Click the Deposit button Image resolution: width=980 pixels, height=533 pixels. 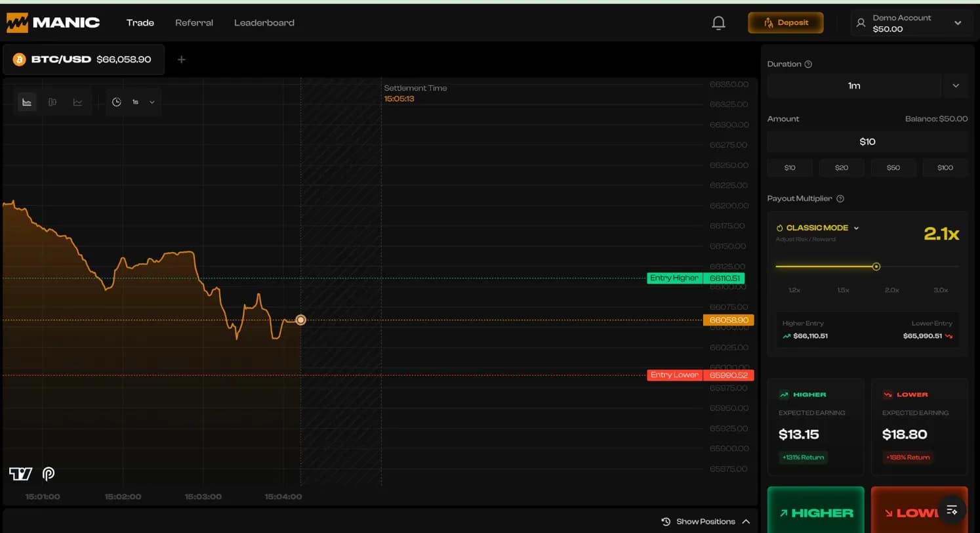[786, 23]
